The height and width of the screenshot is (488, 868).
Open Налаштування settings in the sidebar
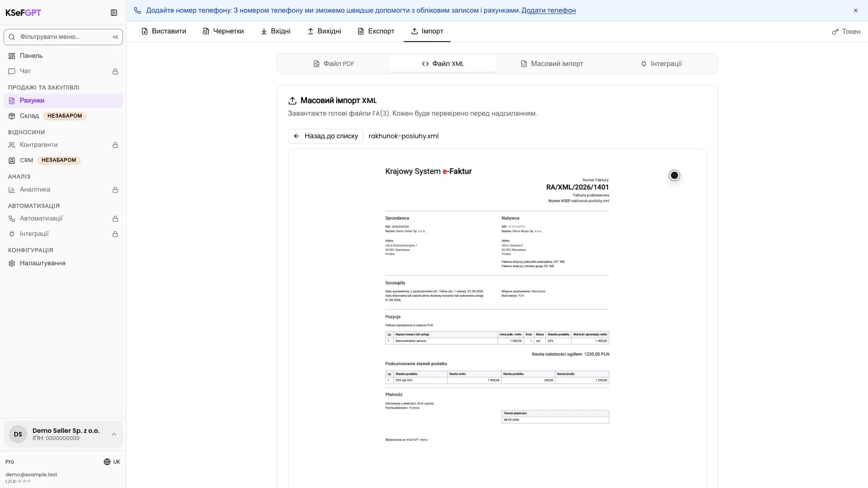click(63, 263)
